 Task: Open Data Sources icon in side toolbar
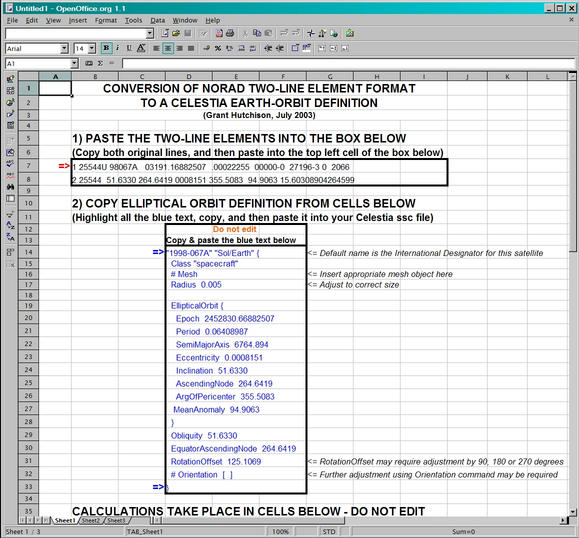click(10, 199)
